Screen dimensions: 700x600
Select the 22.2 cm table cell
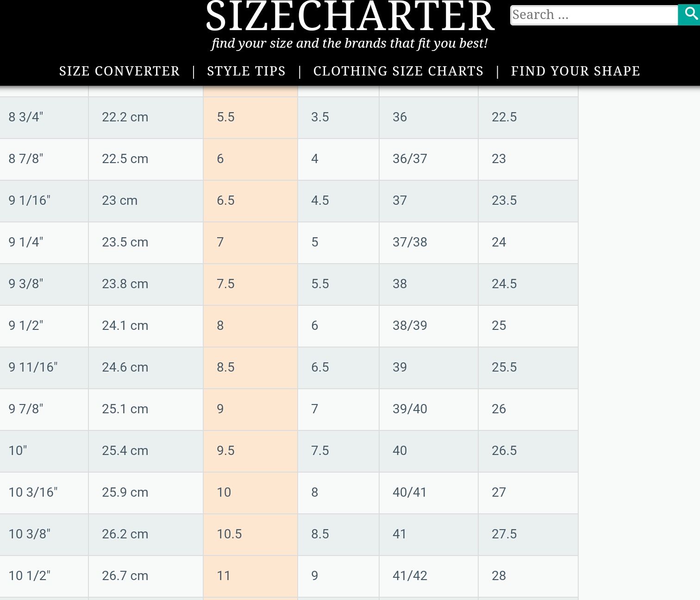click(125, 117)
